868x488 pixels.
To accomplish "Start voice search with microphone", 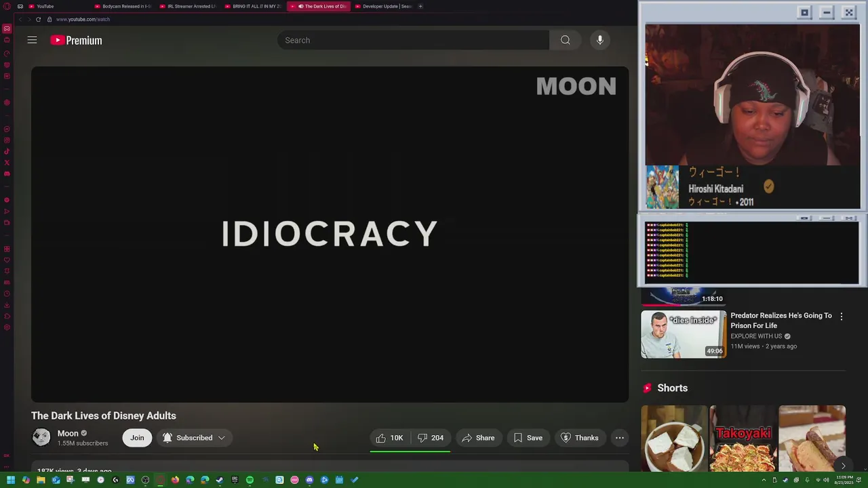I will tap(600, 40).
